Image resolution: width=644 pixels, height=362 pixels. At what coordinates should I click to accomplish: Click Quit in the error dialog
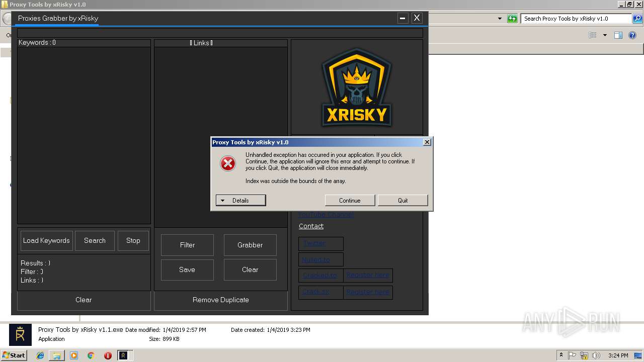[x=403, y=200]
